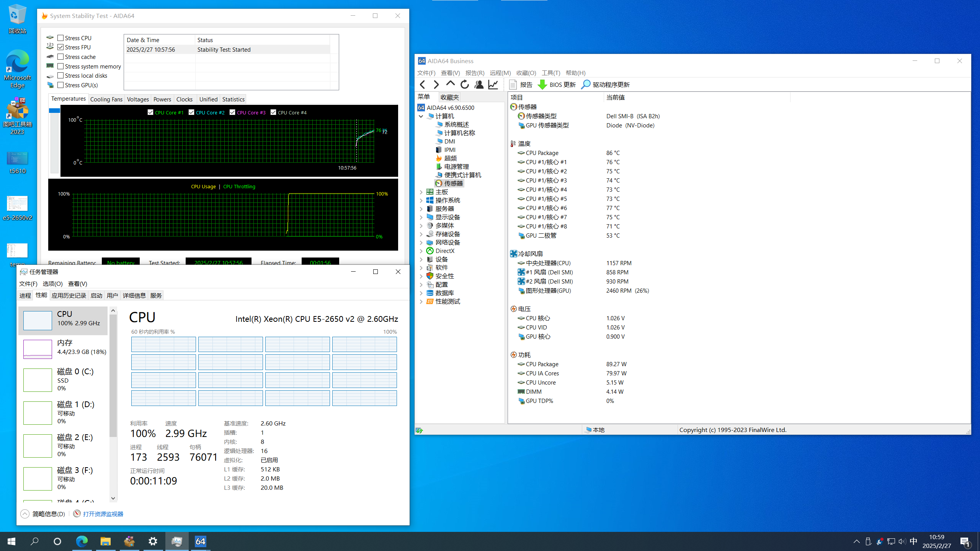Click the back arrow in AIDA64 toolbar

click(x=422, y=85)
